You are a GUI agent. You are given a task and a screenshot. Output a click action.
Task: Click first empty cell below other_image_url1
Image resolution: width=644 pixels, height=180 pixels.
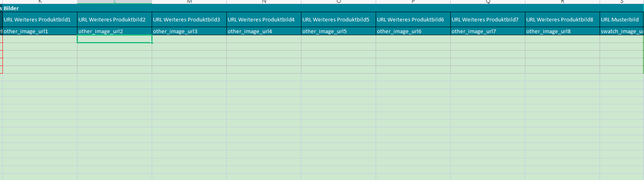coord(40,39)
